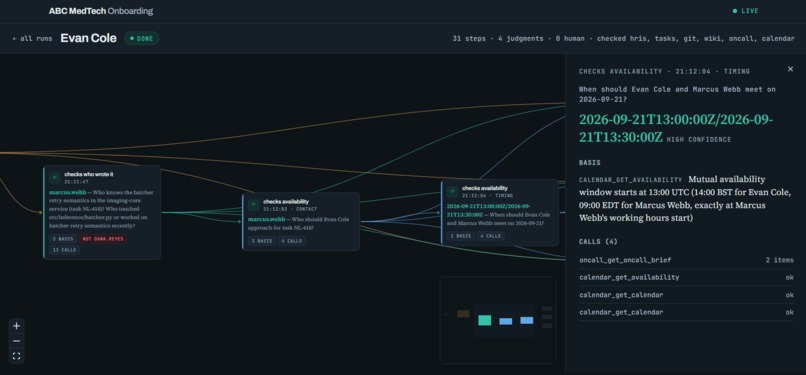Screen dimensions: 806x375
Task: Click the 'CALLS (4)' section header
Action: pyautogui.click(x=598, y=241)
